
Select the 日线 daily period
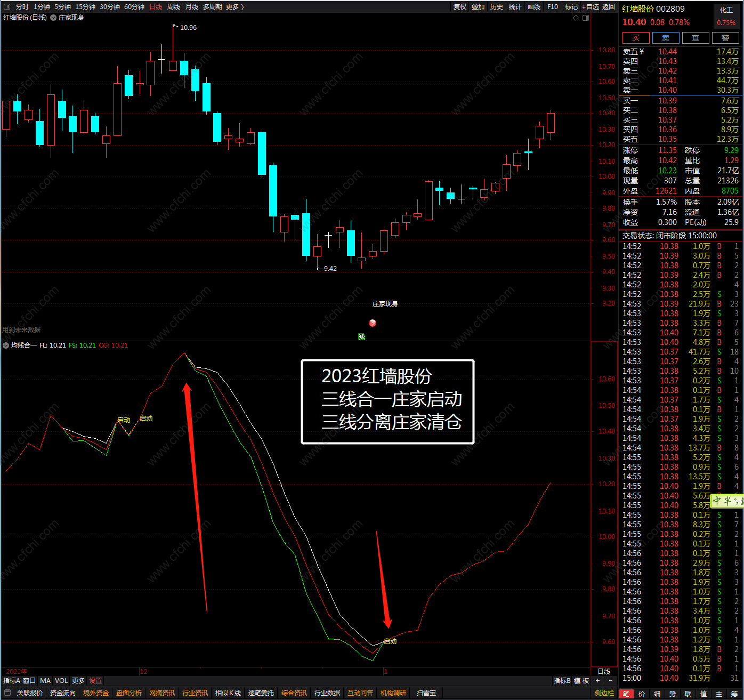[156, 7]
